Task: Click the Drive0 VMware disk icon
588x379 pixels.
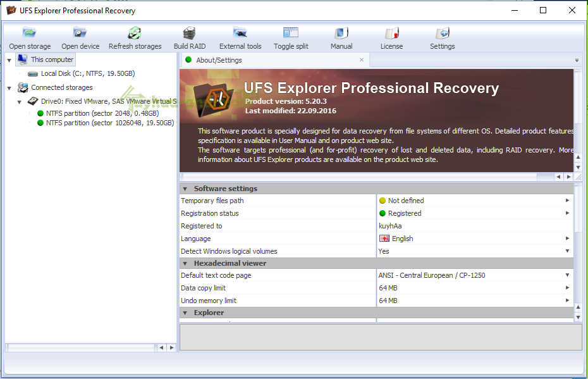Action: [x=33, y=101]
